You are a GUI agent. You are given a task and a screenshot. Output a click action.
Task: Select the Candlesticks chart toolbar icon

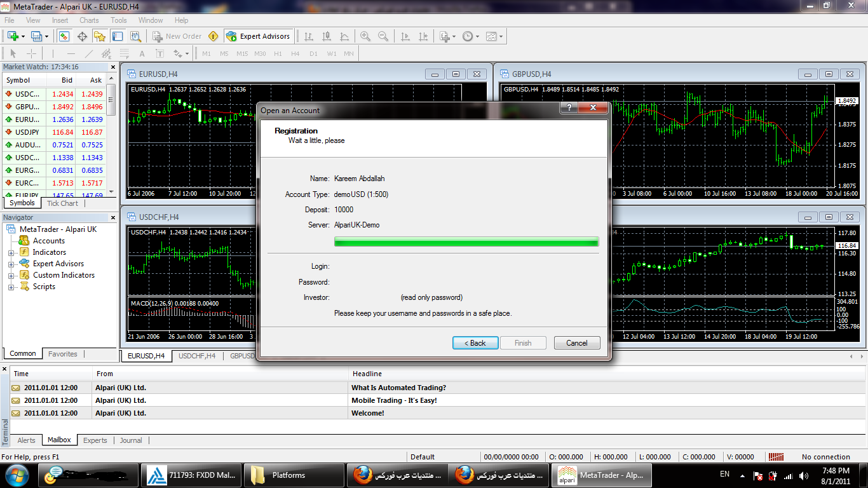click(x=327, y=36)
